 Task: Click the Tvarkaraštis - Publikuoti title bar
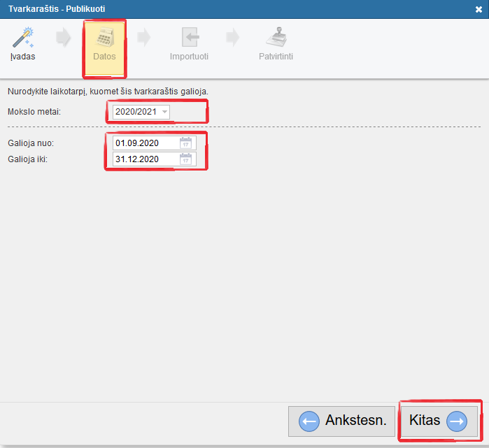(x=210, y=9)
